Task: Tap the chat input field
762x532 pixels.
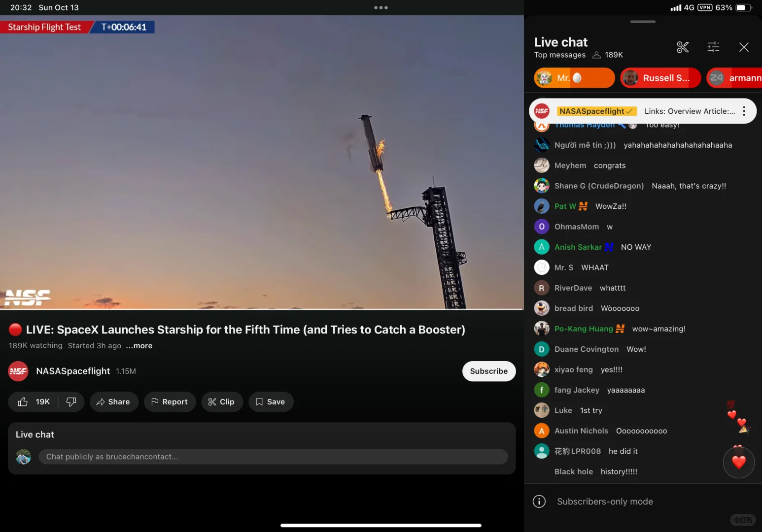Action: 273,457
